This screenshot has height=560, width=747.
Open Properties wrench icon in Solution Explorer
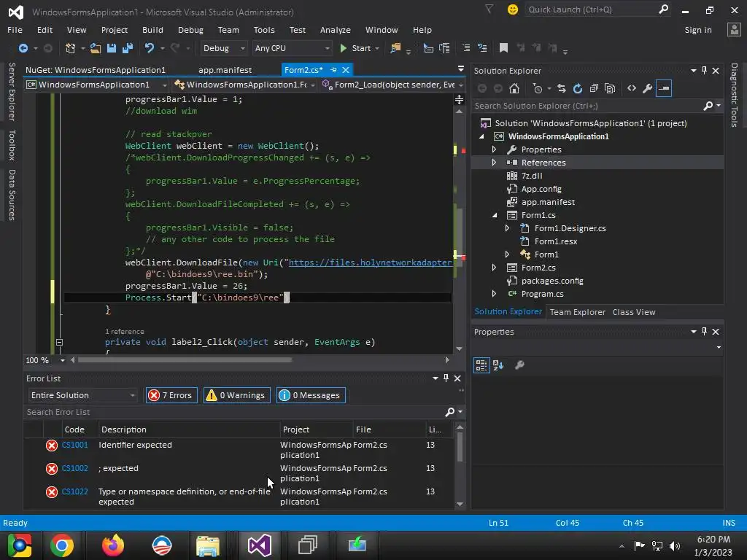(x=648, y=88)
